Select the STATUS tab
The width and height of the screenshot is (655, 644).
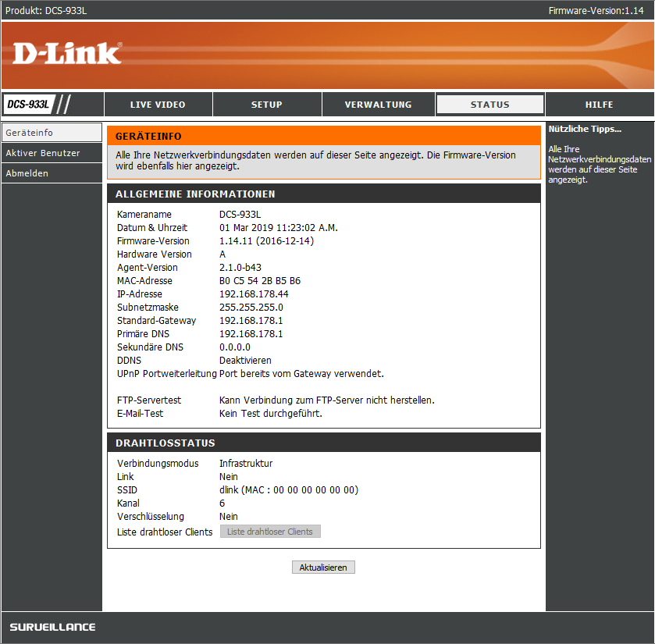click(x=490, y=105)
